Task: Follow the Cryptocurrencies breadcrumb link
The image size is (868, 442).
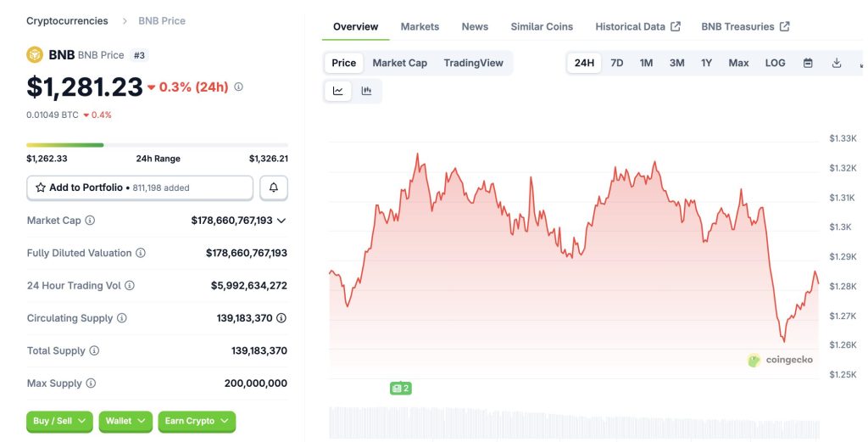Action: 67,20
